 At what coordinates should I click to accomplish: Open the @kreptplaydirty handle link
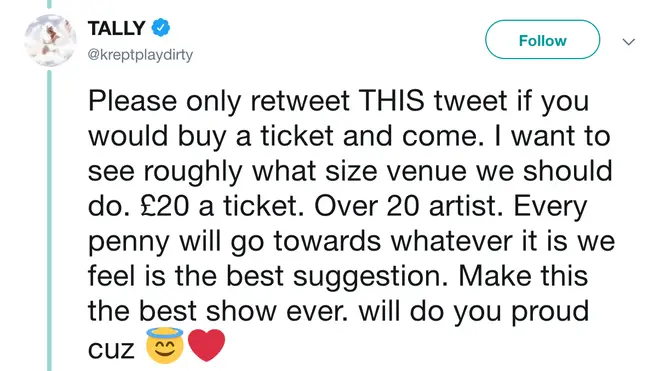tap(140, 55)
